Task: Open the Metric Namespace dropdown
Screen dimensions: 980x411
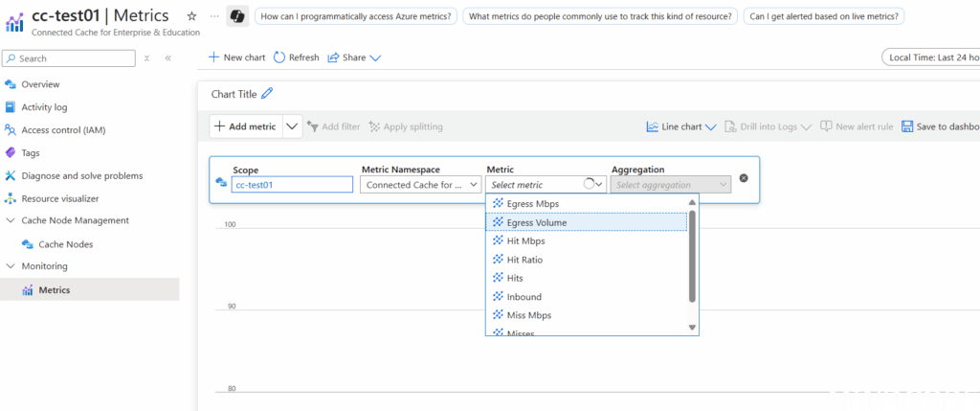Action: click(x=420, y=185)
